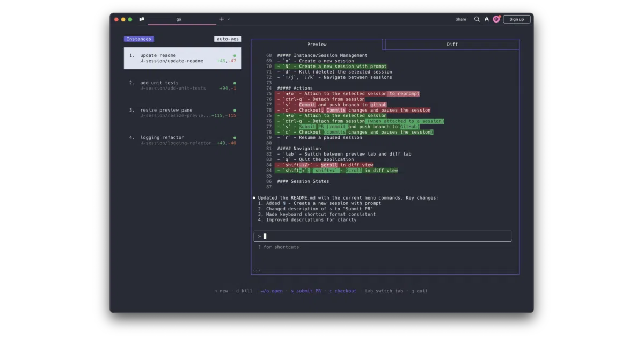Viewport: 644px width, 338px height.
Task: Switch to the Preview tab
Action: pos(317,45)
